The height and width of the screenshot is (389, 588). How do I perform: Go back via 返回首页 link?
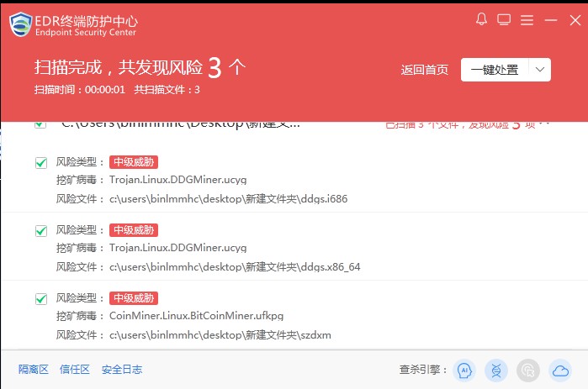(x=425, y=70)
